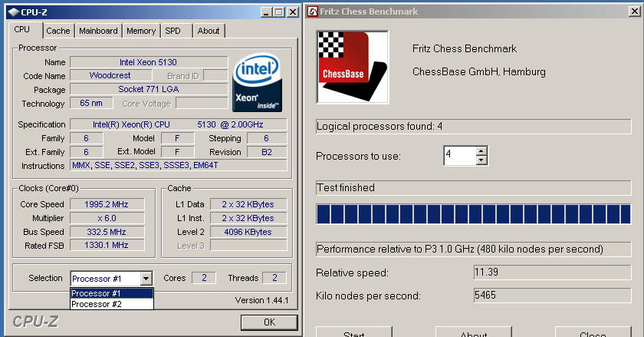Click the technology value '65 nm'

pyautogui.click(x=91, y=103)
